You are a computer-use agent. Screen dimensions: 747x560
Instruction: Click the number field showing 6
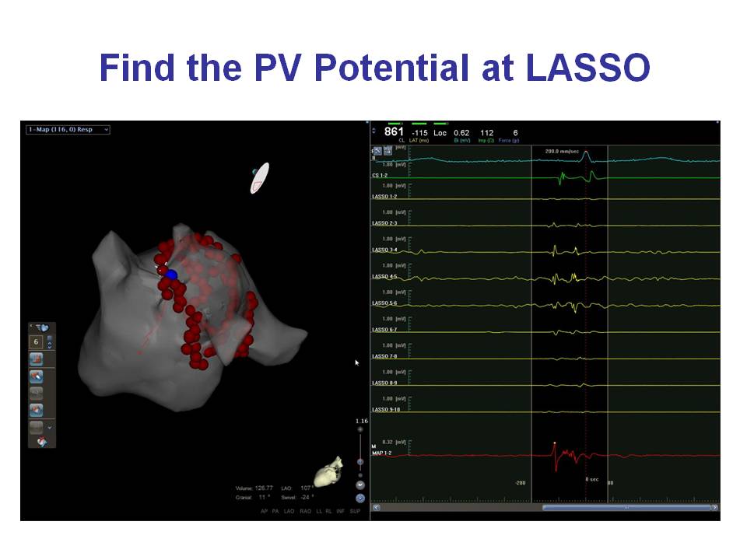click(x=36, y=342)
